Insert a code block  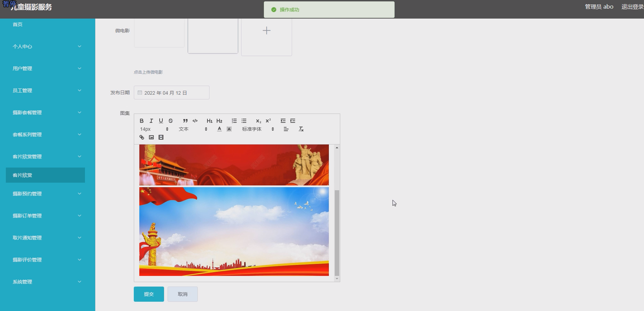pos(195,121)
